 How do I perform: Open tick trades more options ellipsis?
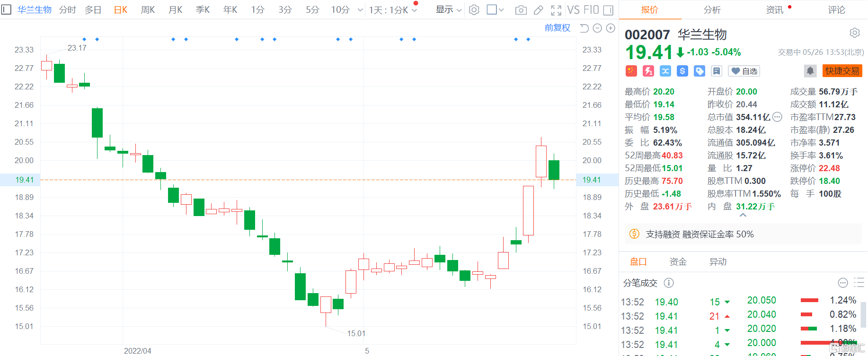[x=842, y=283]
